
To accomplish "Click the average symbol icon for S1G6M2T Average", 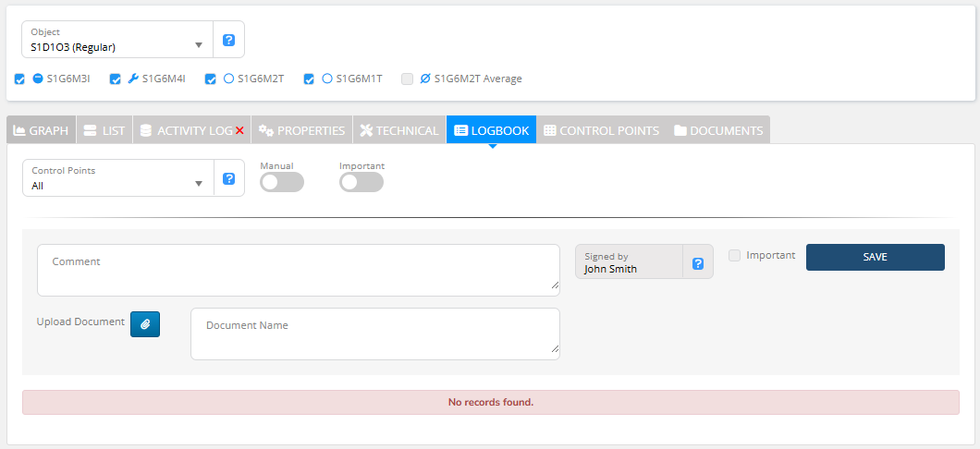I will pyautogui.click(x=425, y=79).
